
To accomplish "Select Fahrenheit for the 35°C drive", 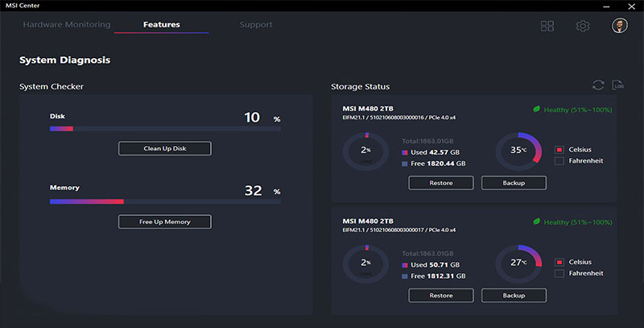I will point(559,160).
